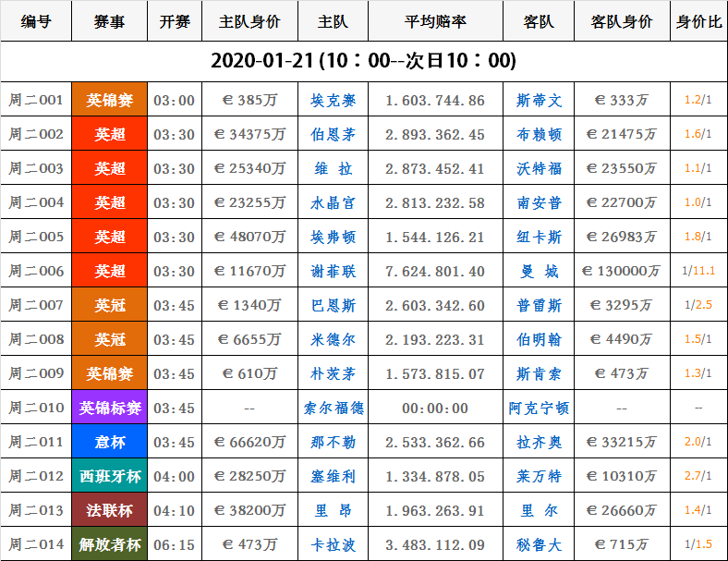Viewport: 728px width, 561px height.
Task: Click the 主队身价 column header
Action: coord(249,21)
